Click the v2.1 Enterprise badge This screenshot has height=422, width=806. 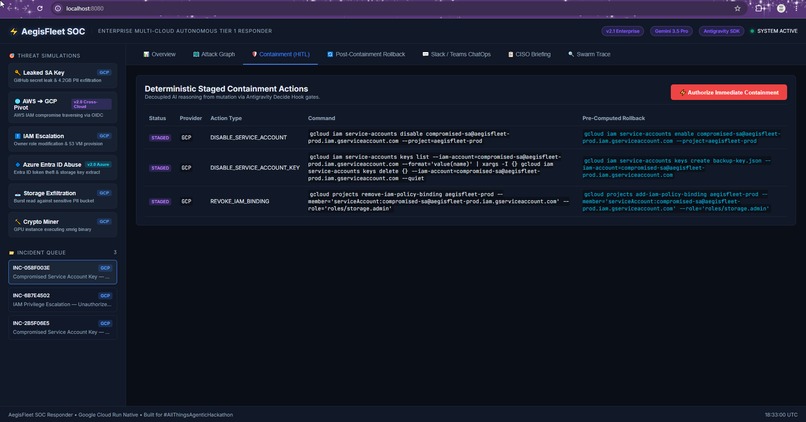pyautogui.click(x=622, y=31)
